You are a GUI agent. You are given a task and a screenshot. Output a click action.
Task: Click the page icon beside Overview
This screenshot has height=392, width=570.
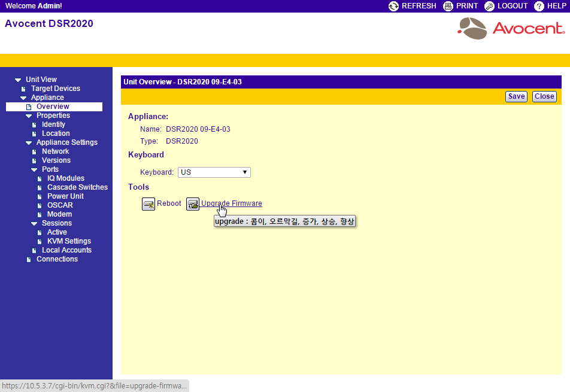point(29,107)
